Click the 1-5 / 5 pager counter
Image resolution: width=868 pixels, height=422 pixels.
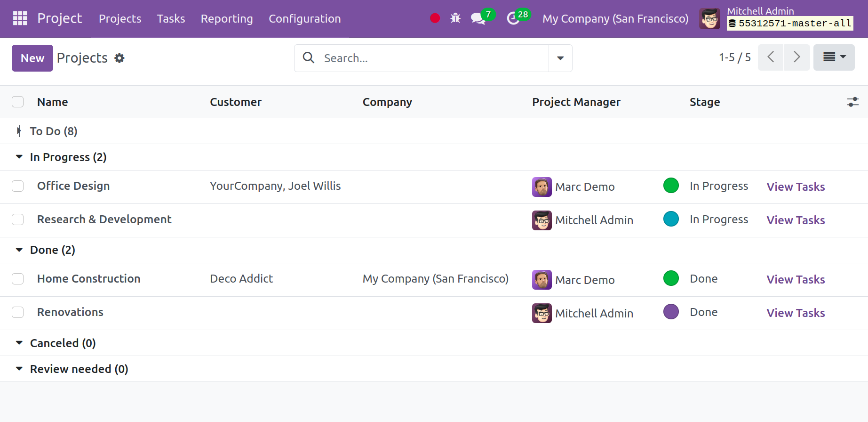[734, 57]
